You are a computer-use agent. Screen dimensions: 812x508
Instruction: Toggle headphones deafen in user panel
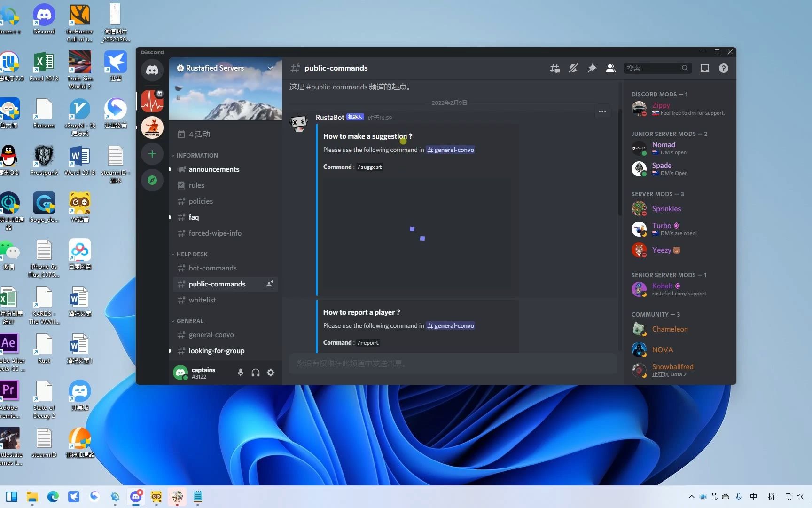(256, 373)
